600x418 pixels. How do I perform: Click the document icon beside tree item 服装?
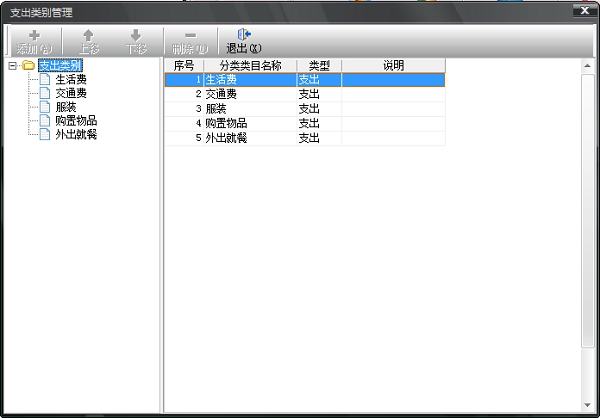pyautogui.click(x=45, y=107)
